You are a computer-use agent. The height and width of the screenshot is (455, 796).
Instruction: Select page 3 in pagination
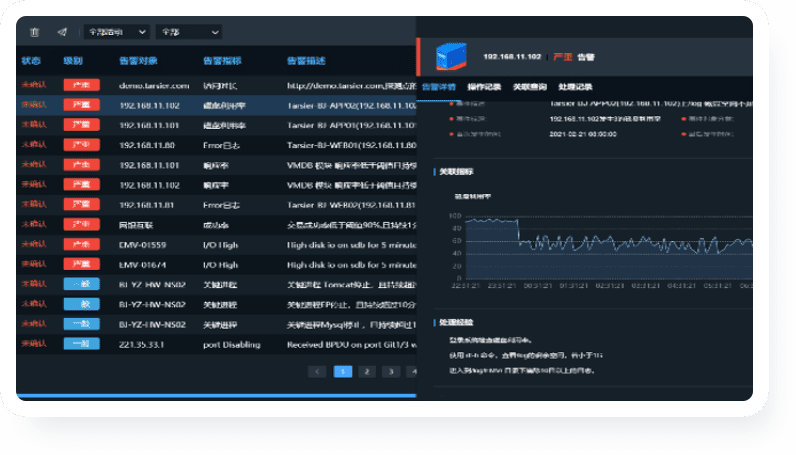click(391, 372)
